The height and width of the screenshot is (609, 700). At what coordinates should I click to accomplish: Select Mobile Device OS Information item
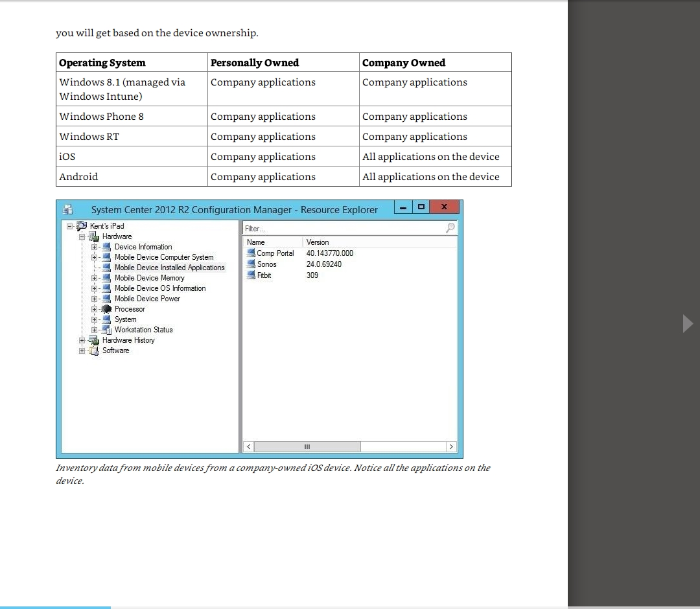point(160,288)
